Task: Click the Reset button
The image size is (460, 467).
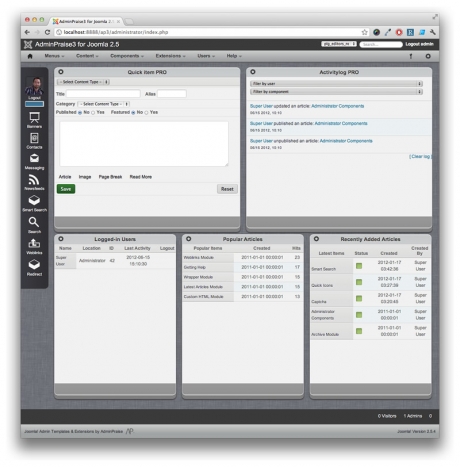Action: 227,189
